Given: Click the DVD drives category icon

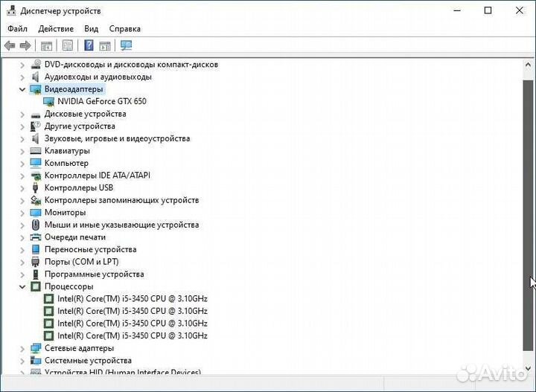Looking at the screenshot, I should coord(36,64).
